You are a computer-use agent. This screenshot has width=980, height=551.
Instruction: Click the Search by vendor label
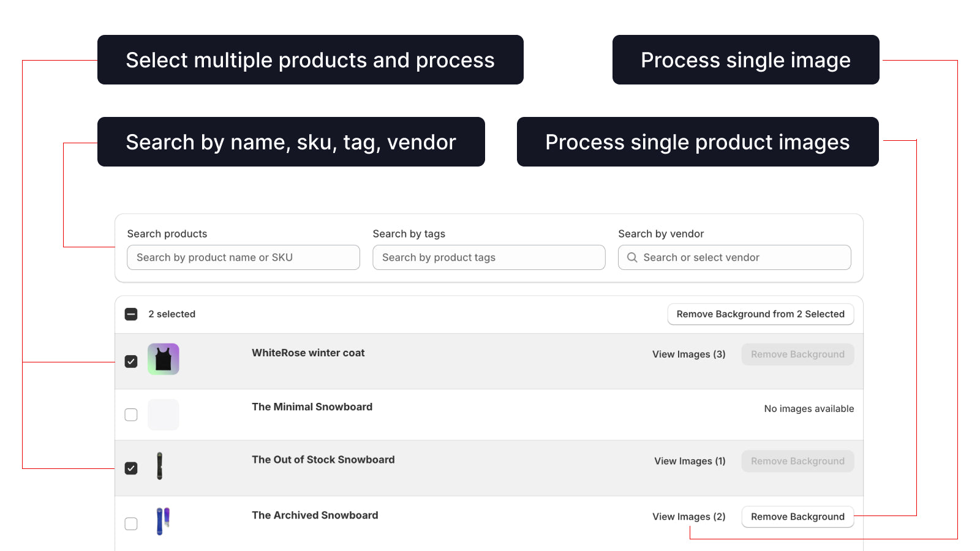(x=661, y=234)
